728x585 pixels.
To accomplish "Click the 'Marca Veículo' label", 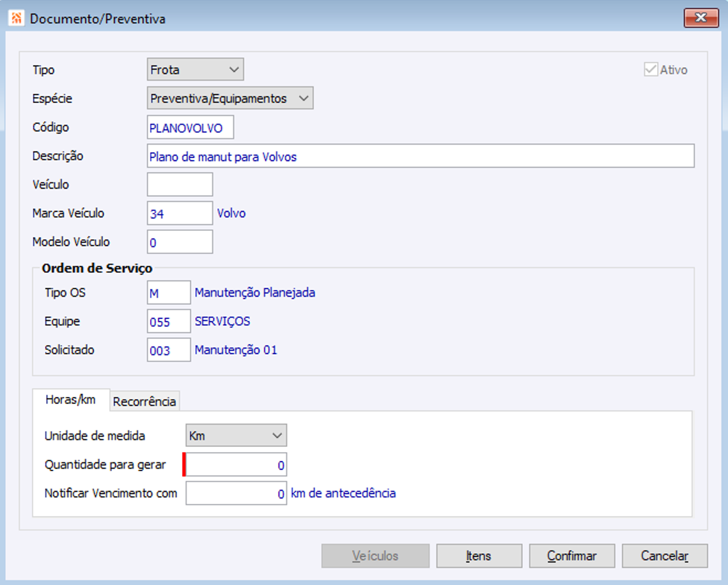I will pyautogui.click(x=68, y=213).
